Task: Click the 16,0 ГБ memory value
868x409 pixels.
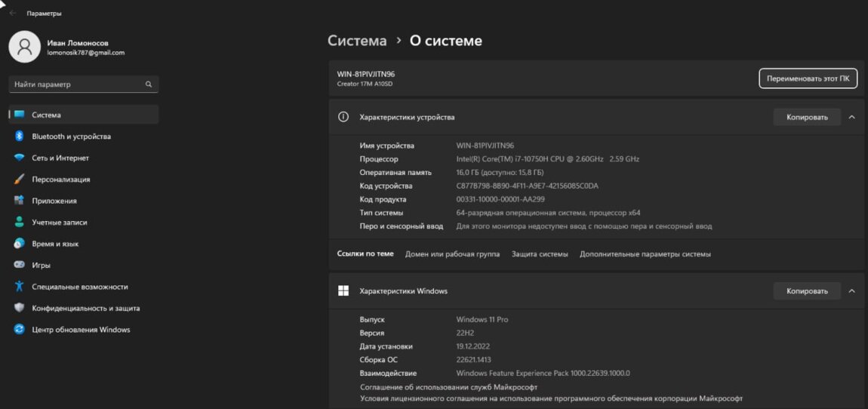Action: click(x=500, y=172)
